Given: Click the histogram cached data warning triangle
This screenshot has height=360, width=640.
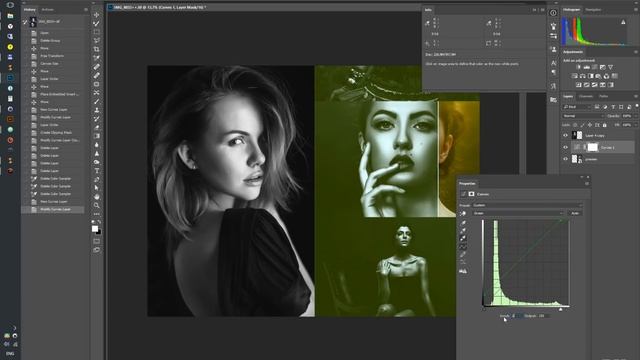Looking at the screenshot, I should pos(623,22).
